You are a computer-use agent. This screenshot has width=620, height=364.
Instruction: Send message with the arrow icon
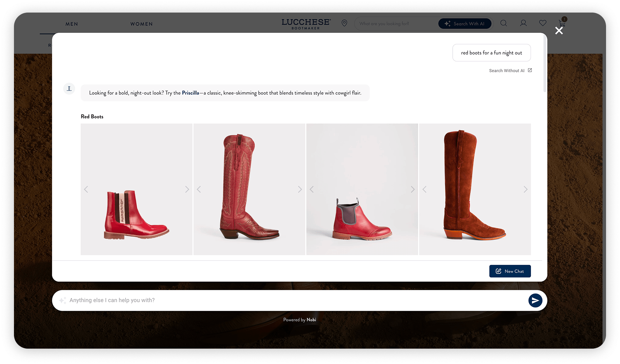[535, 300]
